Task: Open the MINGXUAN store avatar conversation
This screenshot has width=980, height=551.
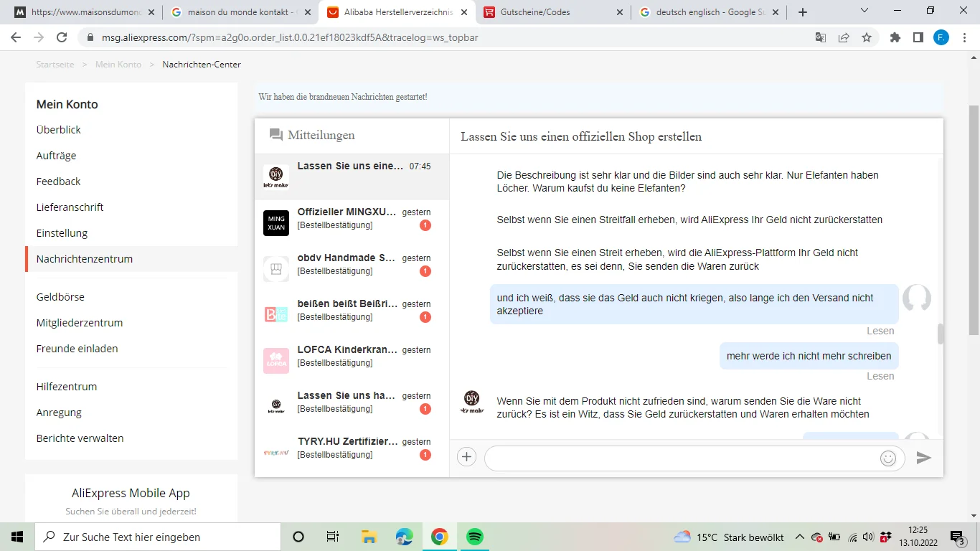Action: point(276,222)
